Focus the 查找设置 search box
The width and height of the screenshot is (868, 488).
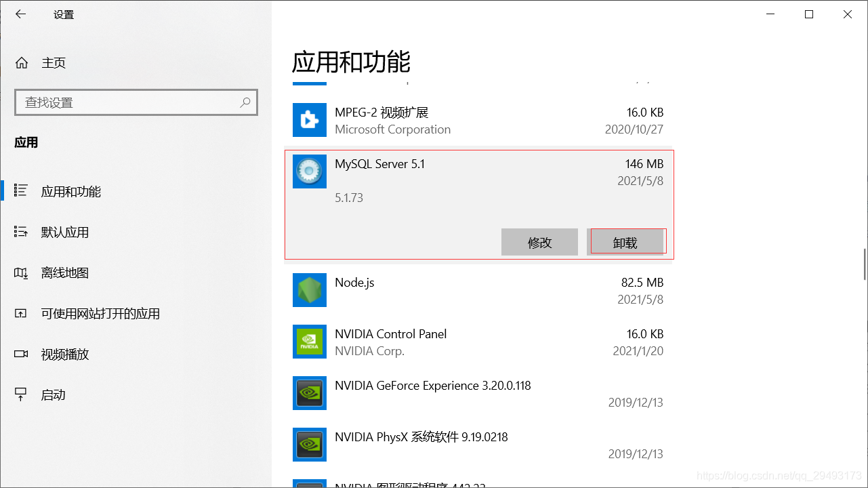pos(136,102)
